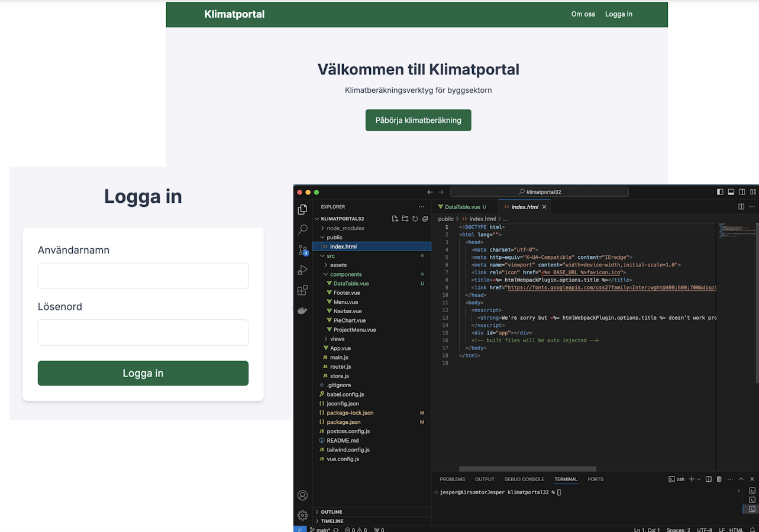Open terminal panel more actions ellipsis

click(x=730, y=479)
